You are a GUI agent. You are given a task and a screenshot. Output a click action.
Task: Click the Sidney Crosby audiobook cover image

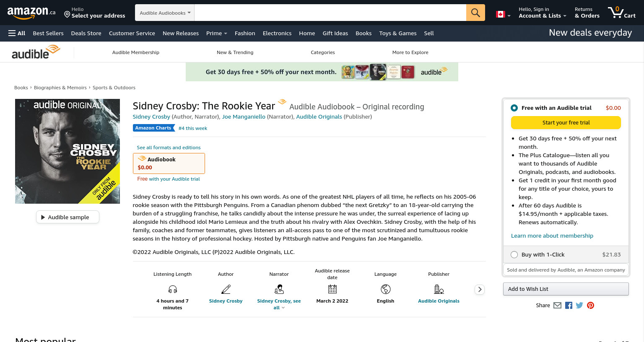point(68,151)
